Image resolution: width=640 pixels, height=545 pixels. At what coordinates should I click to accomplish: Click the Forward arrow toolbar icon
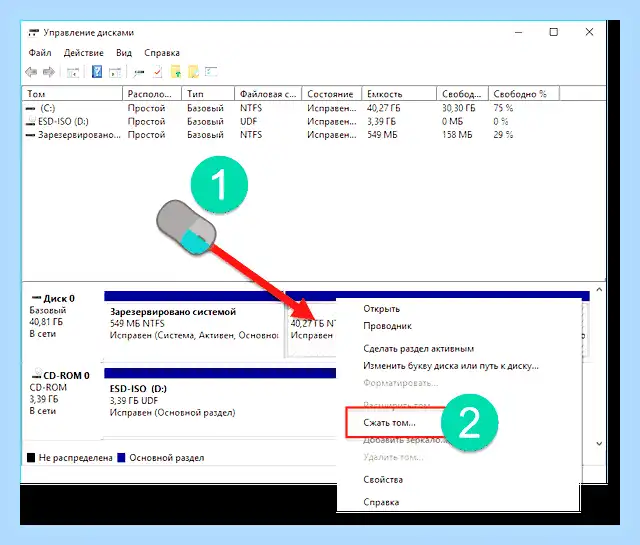[49, 72]
